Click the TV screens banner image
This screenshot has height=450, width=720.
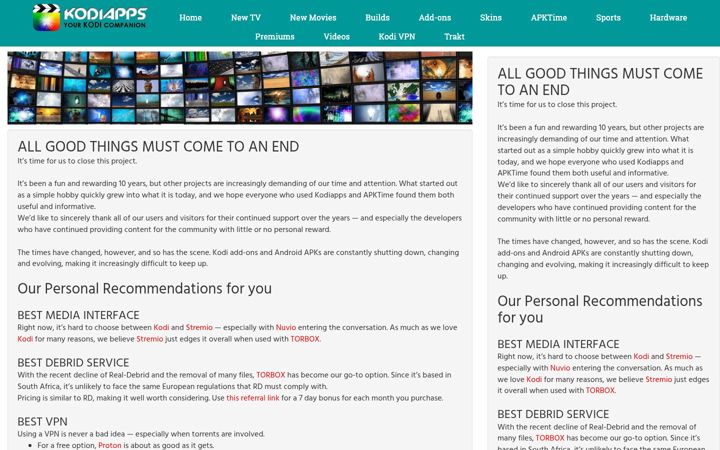click(x=240, y=88)
